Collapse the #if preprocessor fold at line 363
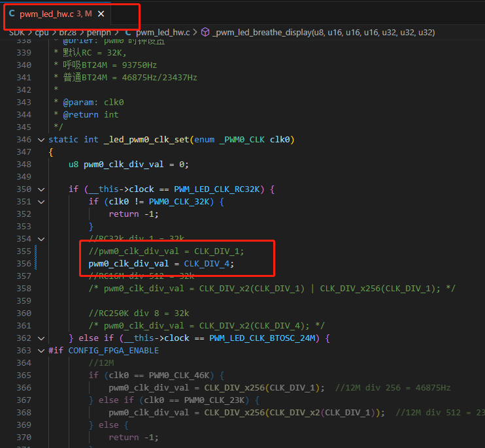Screen dimensions: 485x448 tap(41, 351)
